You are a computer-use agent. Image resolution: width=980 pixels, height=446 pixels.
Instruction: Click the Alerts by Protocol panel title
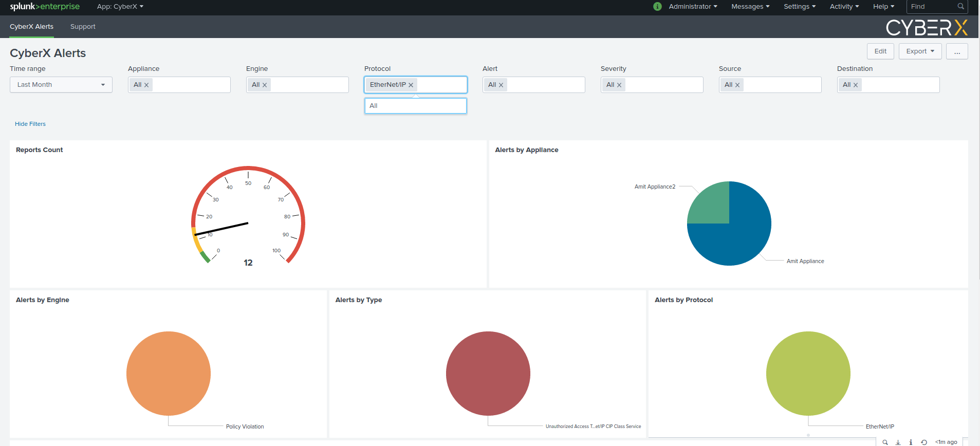pos(684,300)
